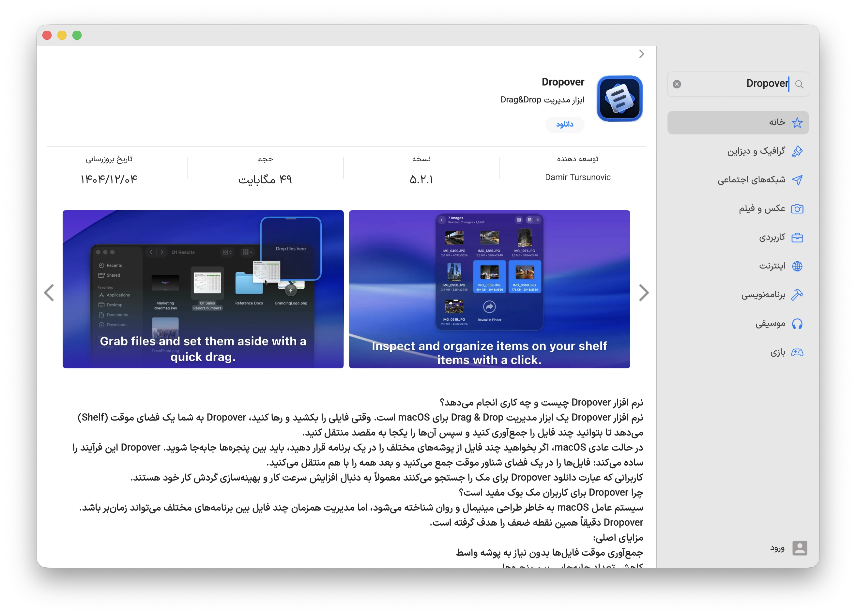
Task: Advance to next screenshot with right arrow
Action: (644, 293)
